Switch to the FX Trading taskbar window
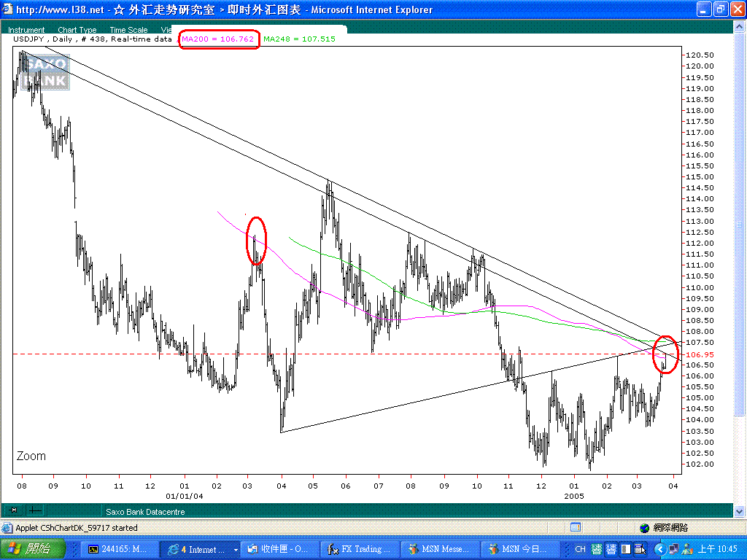This screenshot has height=560, width=747. pyautogui.click(x=359, y=549)
